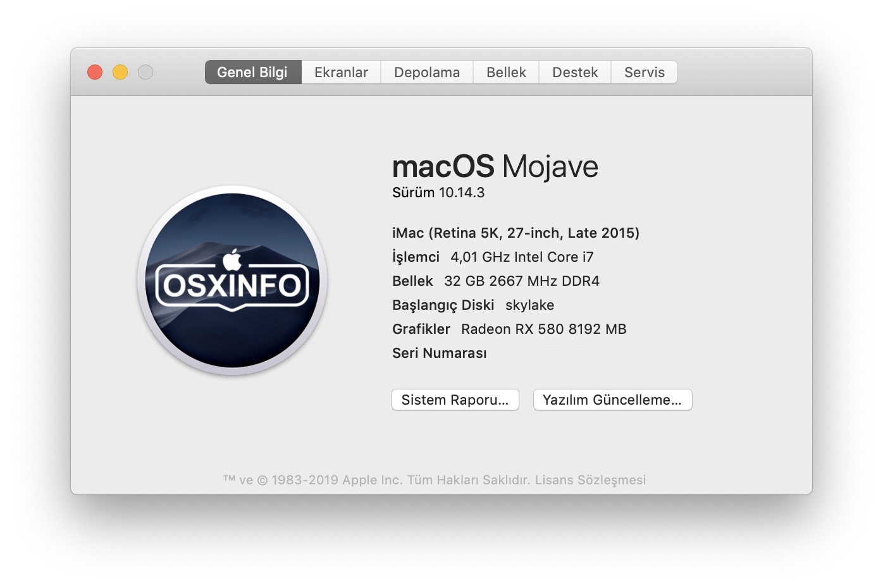Screen dimensions: 883x588
Task: Close the window with the red button
Action: click(x=95, y=72)
